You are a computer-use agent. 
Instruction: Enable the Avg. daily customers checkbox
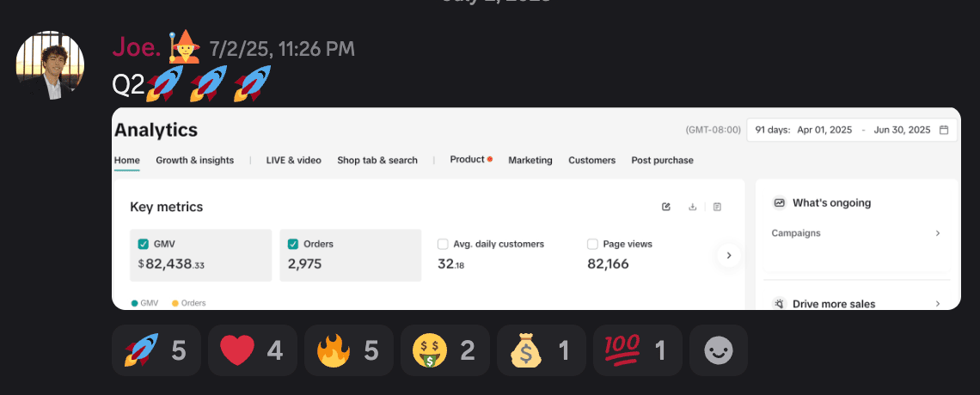tap(443, 244)
